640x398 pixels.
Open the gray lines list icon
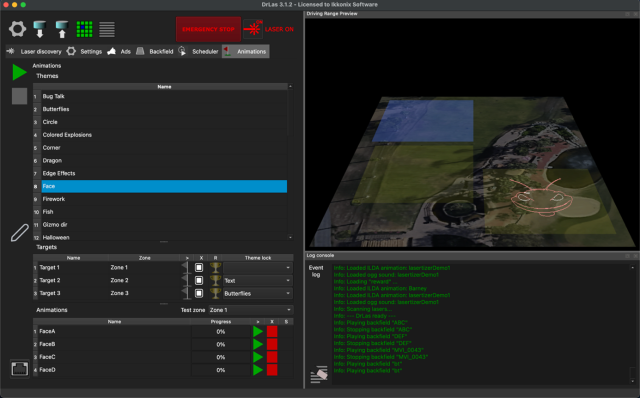click(107, 29)
